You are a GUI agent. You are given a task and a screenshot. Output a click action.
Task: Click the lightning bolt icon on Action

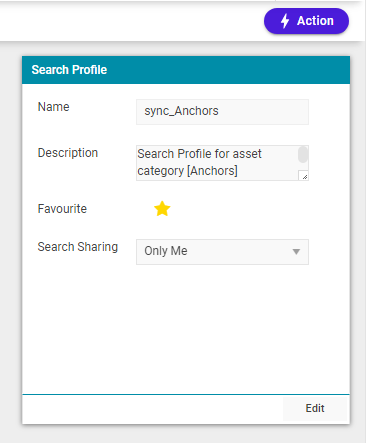pos(285,21)
